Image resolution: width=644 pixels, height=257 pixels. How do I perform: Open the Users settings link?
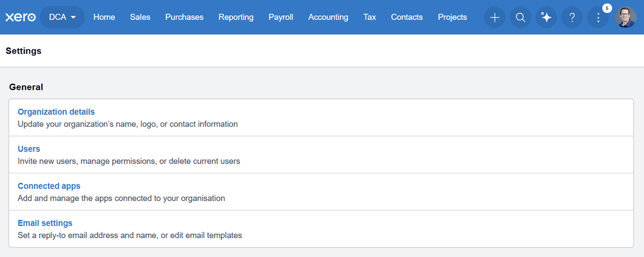click(x=29, y=149)
